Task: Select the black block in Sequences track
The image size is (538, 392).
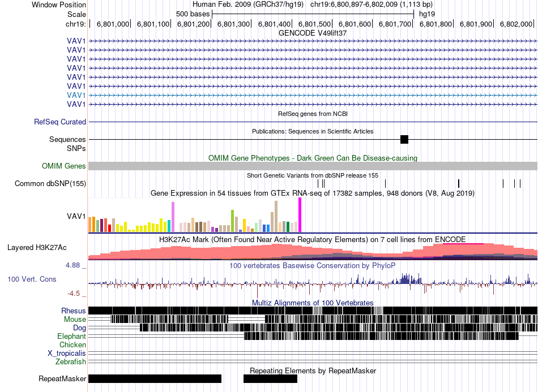Action: click(404, 140)
